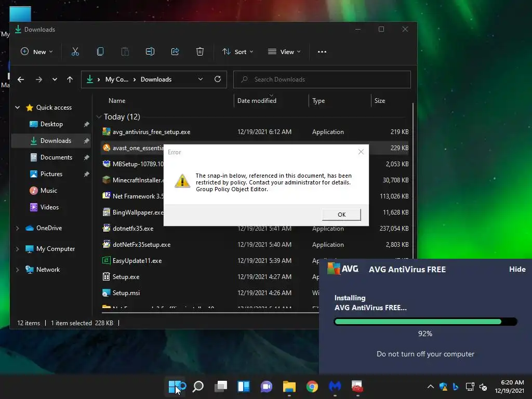The width and height of the screenshot is (532, 399).
Task: Click the Rename icon in toolbar
Action: click(150, 51)
